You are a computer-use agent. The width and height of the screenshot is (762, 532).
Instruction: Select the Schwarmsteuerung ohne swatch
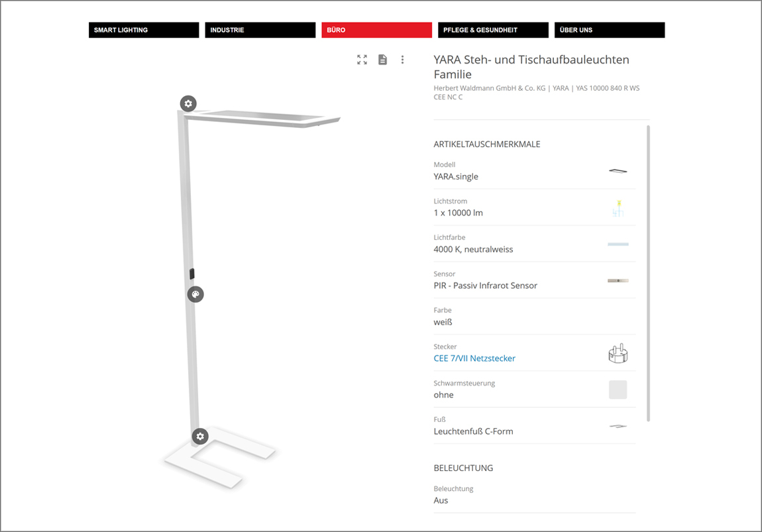(x=618, y=390)
